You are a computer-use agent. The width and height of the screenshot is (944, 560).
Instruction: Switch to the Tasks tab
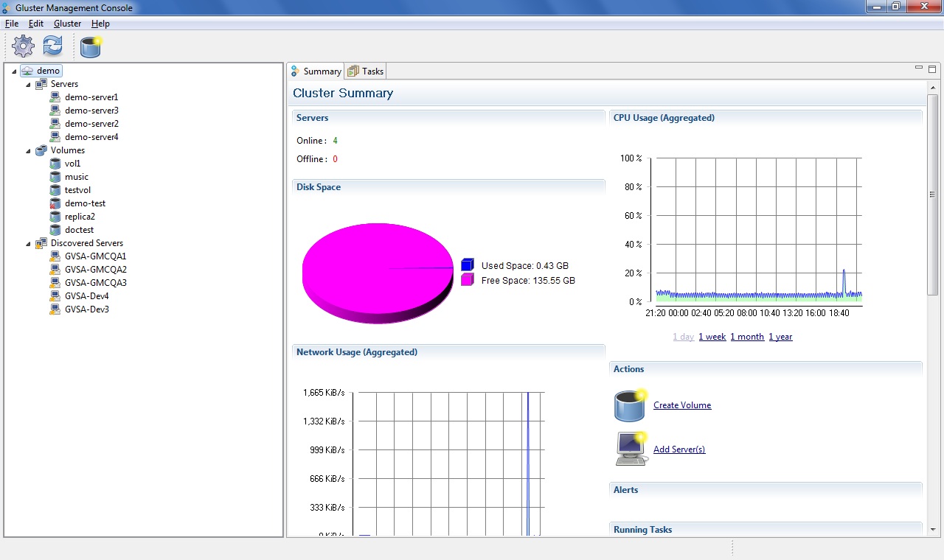click(x=366, y=71)
